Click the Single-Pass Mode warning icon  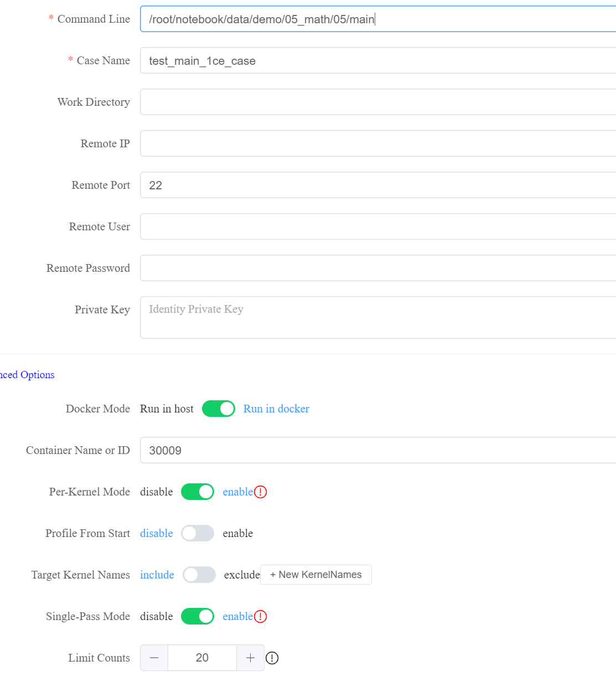(261, 616)
